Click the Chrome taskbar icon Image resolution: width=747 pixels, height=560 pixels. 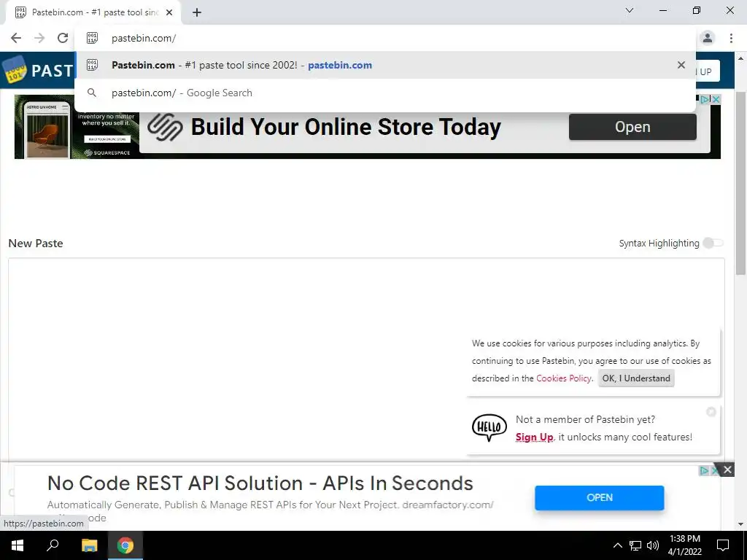[125, 545]
